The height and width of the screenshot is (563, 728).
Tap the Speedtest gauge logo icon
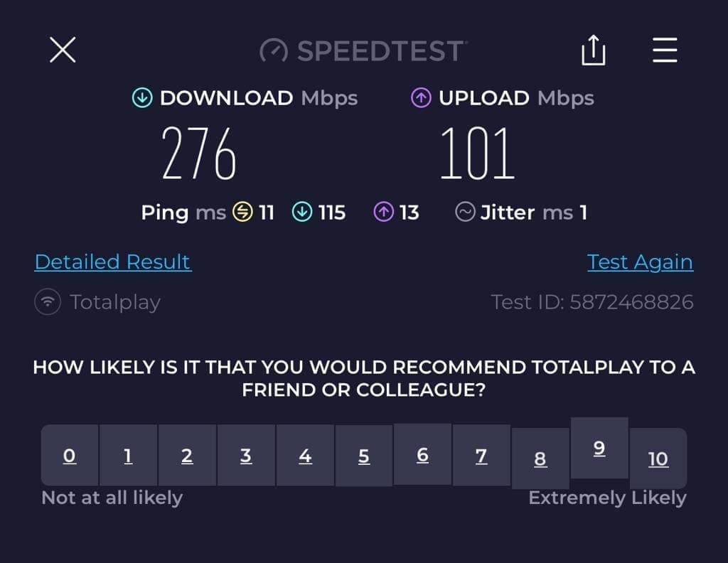click(274, 51)
